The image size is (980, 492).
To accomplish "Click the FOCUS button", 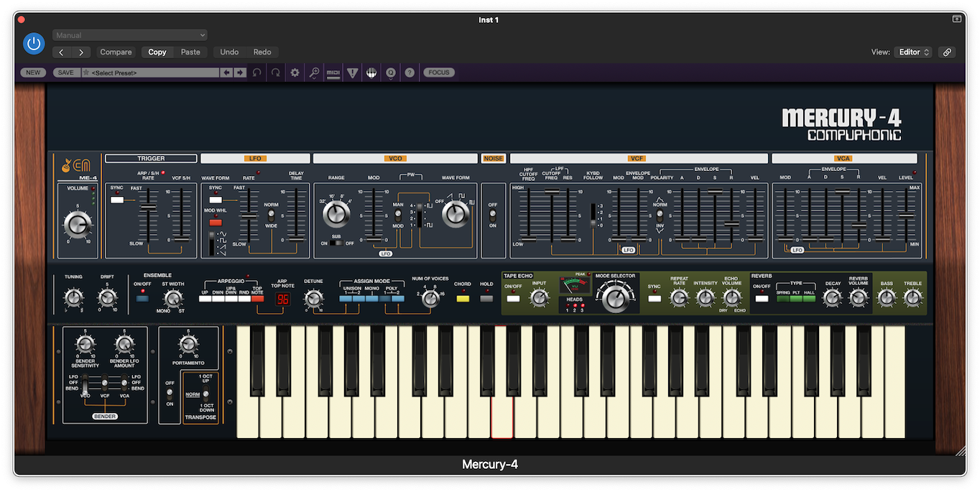I will (x=439, y=73).
